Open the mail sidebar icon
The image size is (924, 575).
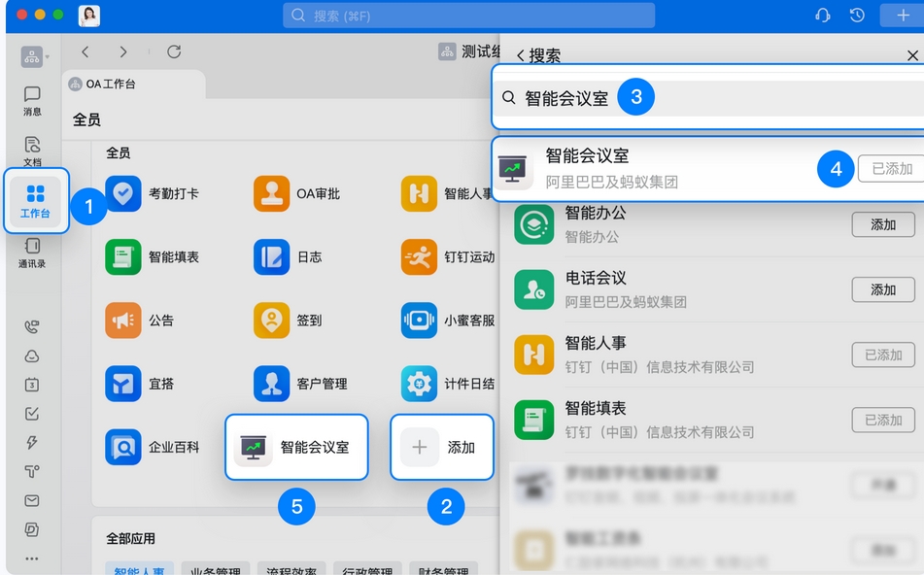(x=32, y=501)
